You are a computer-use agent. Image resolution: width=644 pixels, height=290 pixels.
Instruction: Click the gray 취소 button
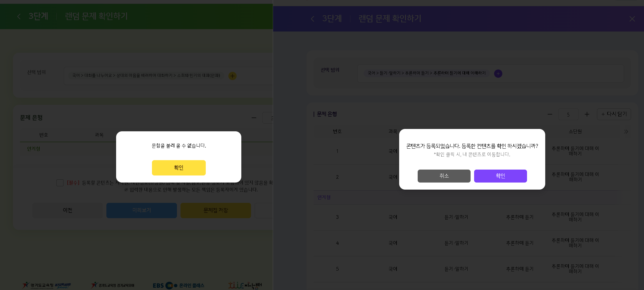444,176
